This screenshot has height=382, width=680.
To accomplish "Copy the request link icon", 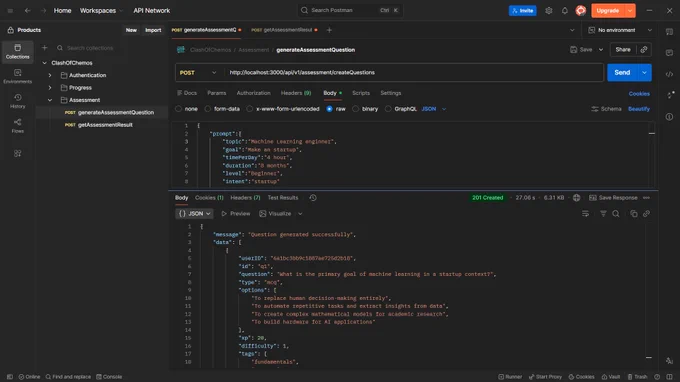I will pos(644,49).
